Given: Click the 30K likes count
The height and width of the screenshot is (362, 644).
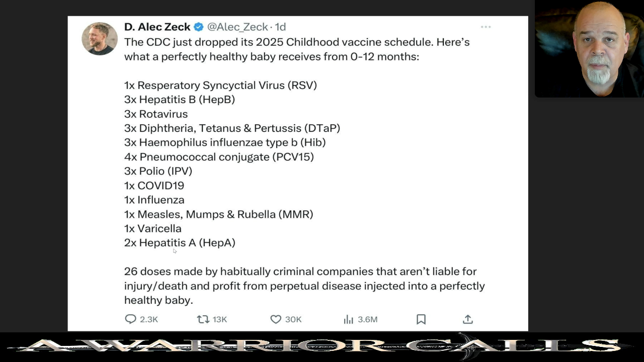Looking at the screenshot, I should (x=293, y=319).
